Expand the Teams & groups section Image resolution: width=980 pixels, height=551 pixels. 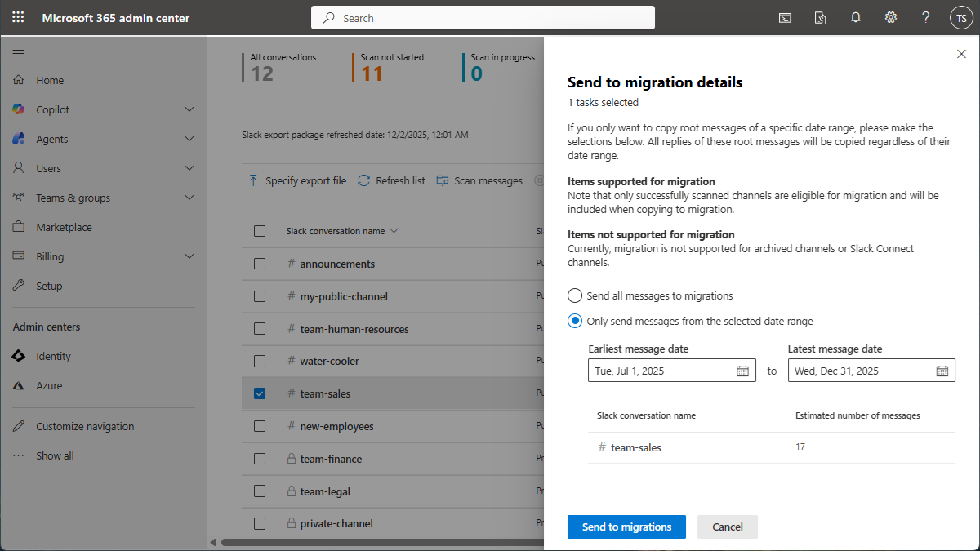click(189, 198)
